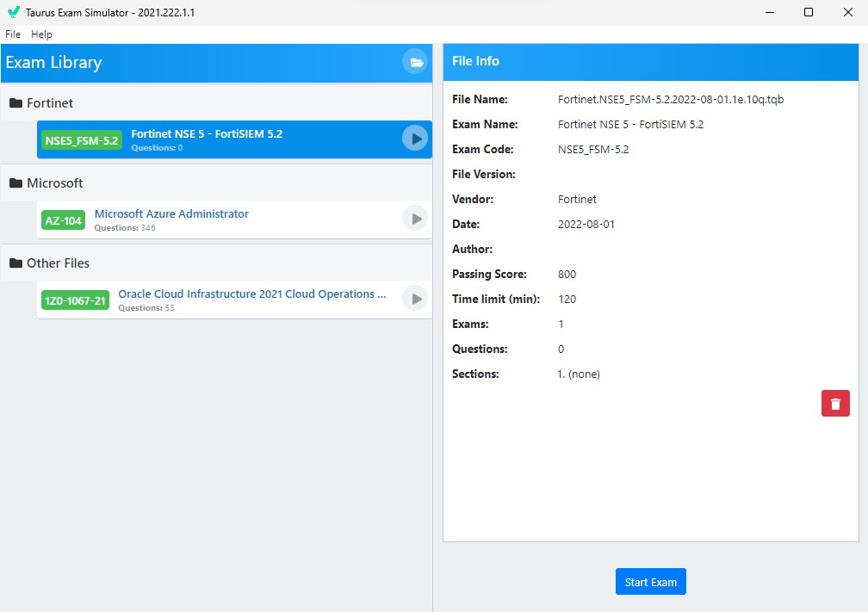The width and height of the screenshot is (868, 612).
Task: Select Fortinet NSE 5 - FortiSIEM 5.2 title
Action: point(207,134)
